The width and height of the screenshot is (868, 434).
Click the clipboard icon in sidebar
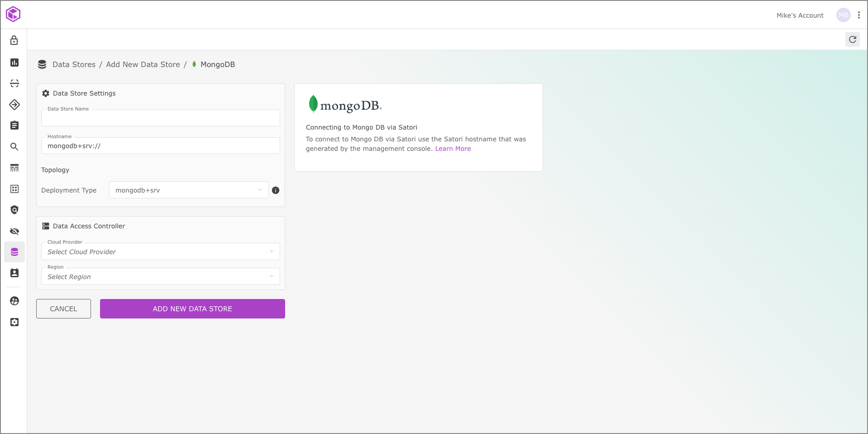point(14,125)
